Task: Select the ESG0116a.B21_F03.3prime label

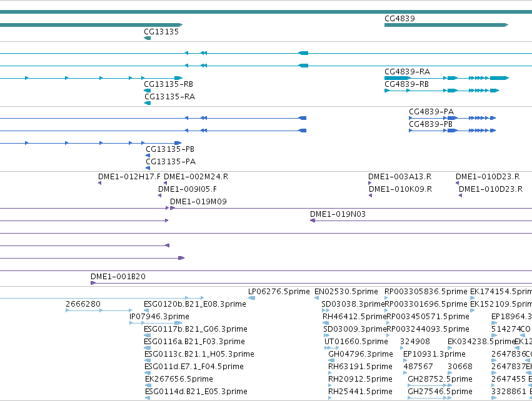Action: point(194,342)
